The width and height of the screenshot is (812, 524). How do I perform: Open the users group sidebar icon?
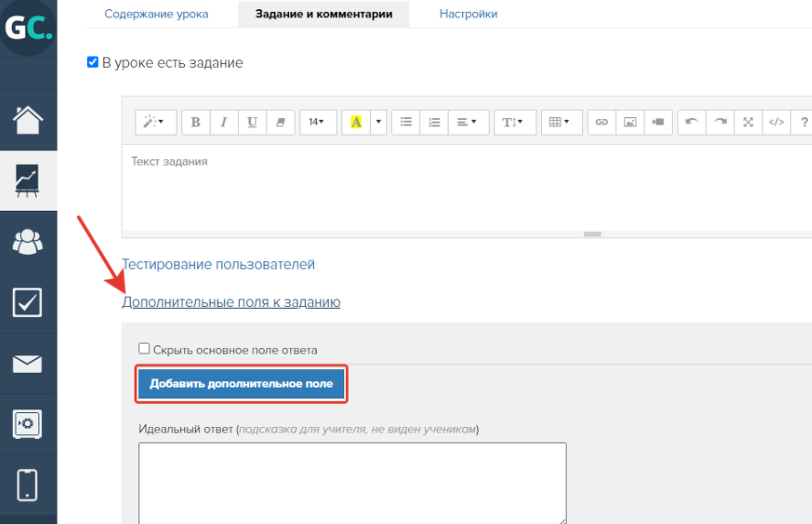[28, 242]
